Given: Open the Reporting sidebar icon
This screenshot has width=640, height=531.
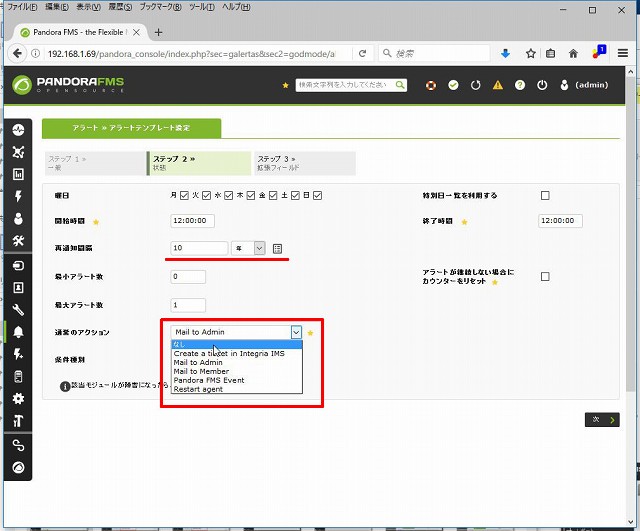Looking at the screenshot, I should (18, 174).
